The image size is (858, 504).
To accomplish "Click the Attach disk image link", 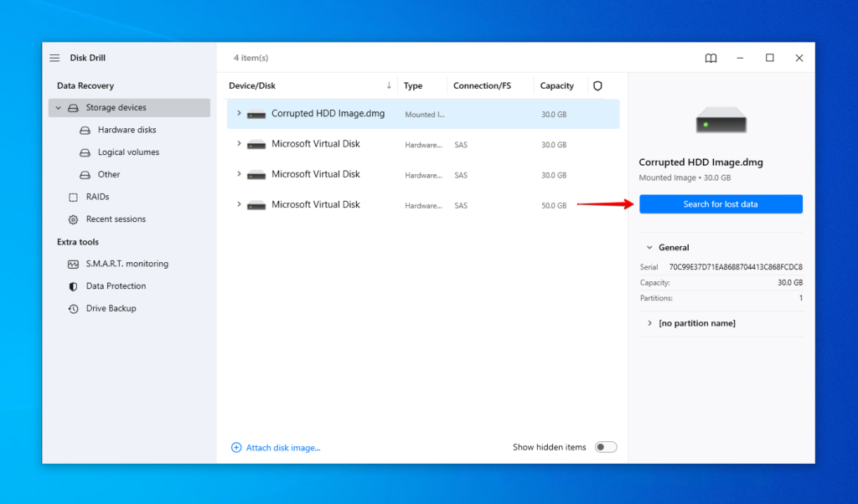I will [x=276, y=447].
